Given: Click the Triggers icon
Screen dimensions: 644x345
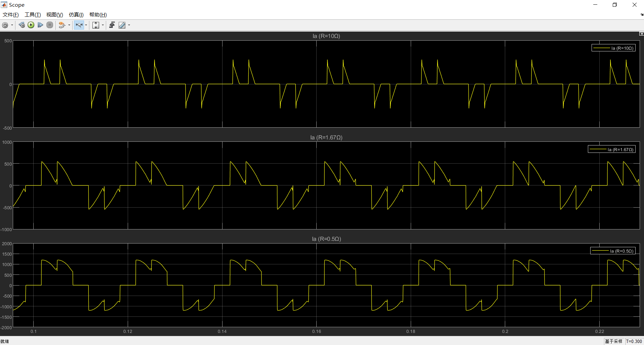Looking at the screenshot, I should click(112, 25).
